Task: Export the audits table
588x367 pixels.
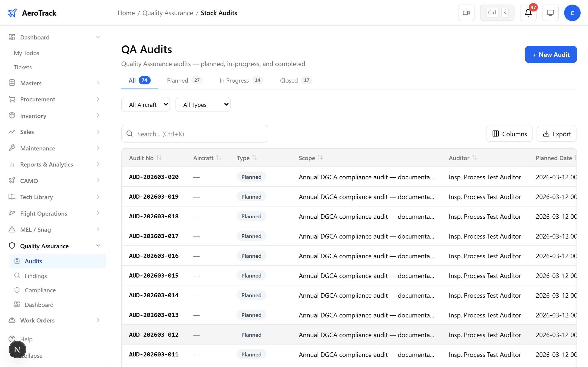Action: pos(557,134)
